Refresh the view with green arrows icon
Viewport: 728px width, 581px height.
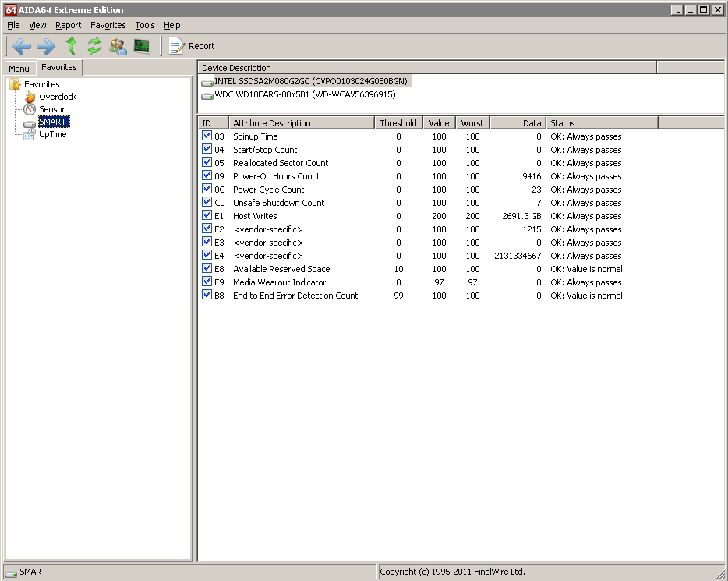point(94,46)
